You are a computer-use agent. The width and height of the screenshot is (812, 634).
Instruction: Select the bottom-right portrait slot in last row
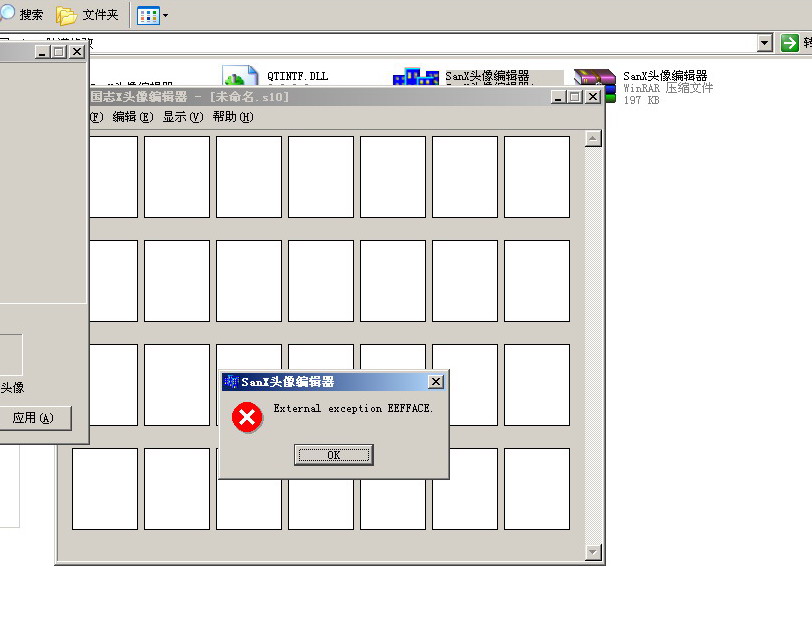(x=537, y=489)
